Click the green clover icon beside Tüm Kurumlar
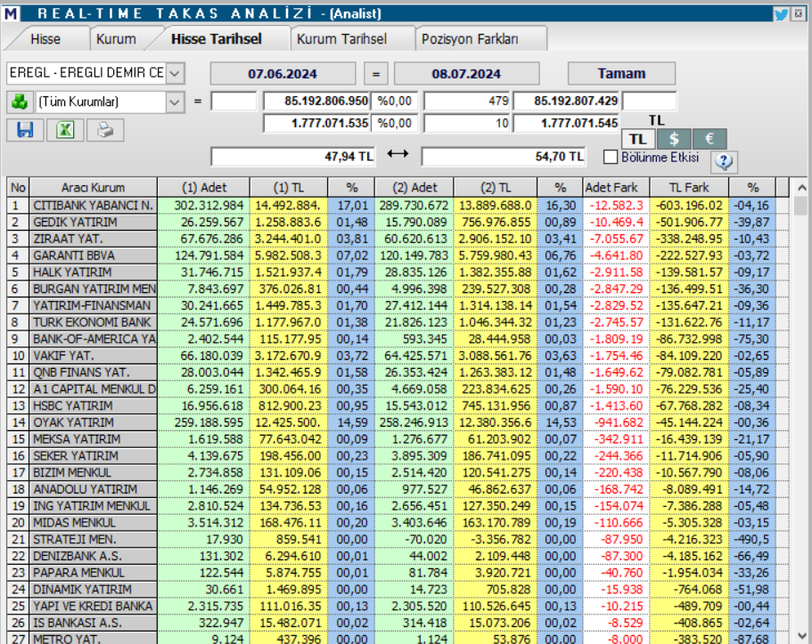Viewport: 812px width, 644px height. [19, 102]
